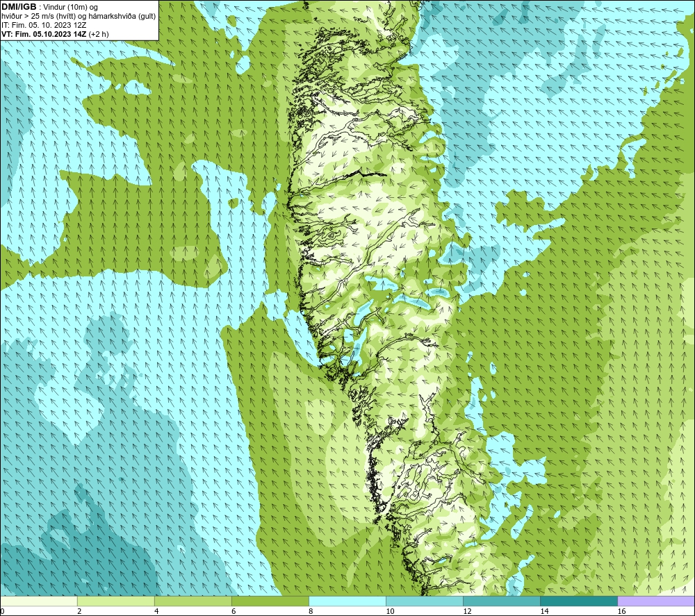Click the scale label '16'
Viewport: 695px width, 616px height.
[621, 612]
